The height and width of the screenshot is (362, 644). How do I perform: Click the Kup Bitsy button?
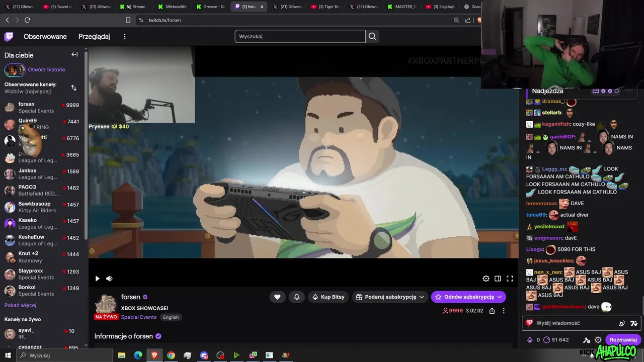coord(328,297)
